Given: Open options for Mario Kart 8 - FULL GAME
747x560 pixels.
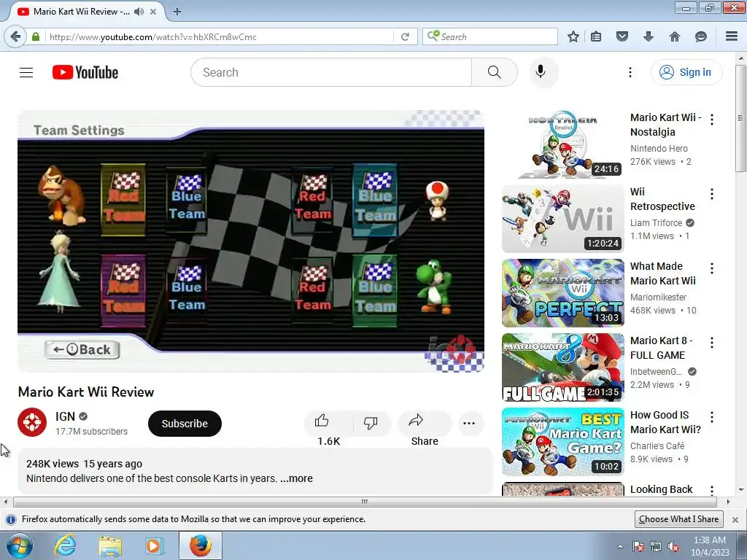Looking at the screenshot, I should (712, 343).
